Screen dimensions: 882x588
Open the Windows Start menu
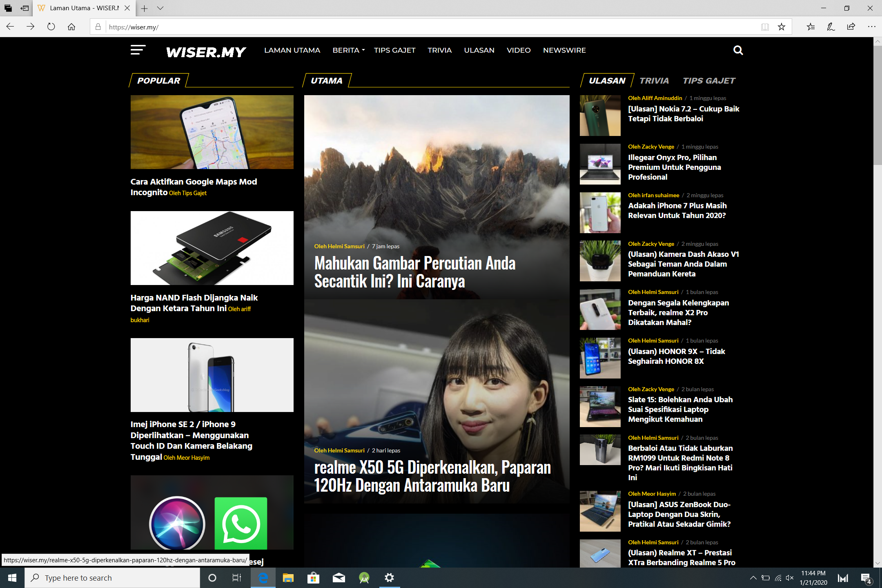(12, 578)
